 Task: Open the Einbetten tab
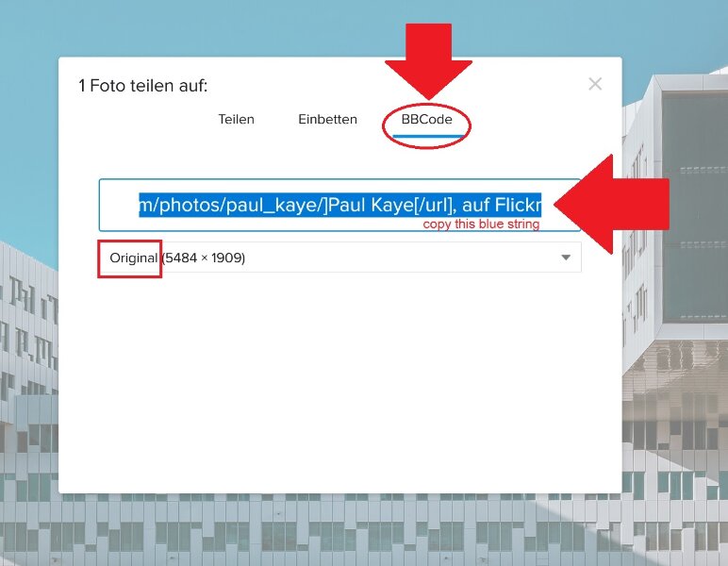(327, 120)
